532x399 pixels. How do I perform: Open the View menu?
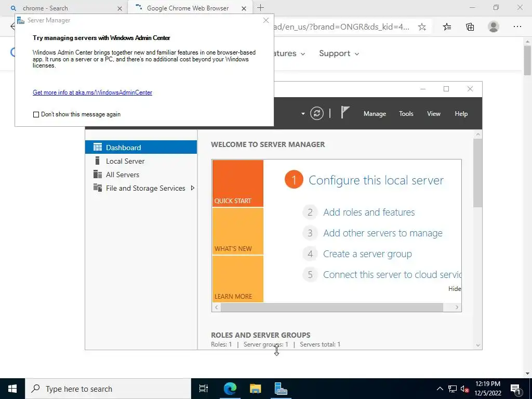pos(434,114)
